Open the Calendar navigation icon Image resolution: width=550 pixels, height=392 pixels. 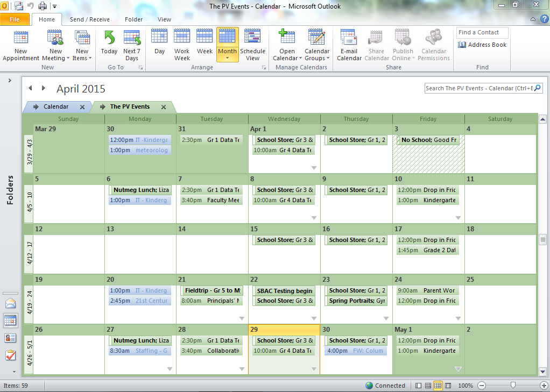11,320
